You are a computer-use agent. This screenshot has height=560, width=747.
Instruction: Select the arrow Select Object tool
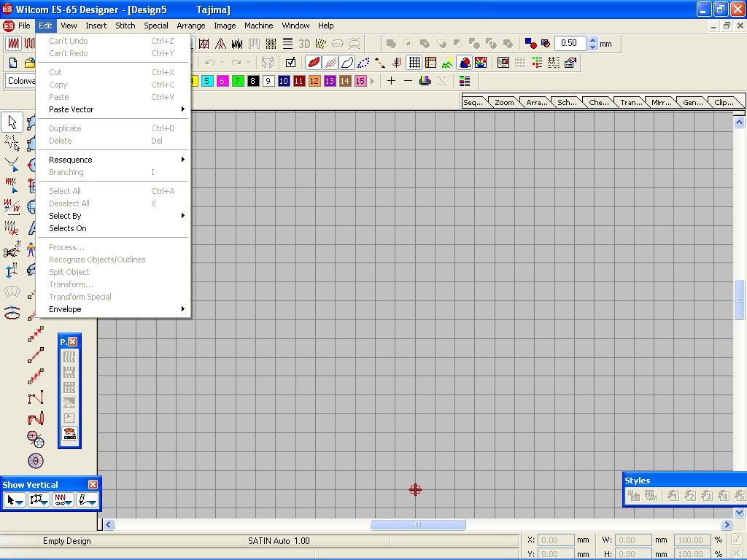pos(12,122)
